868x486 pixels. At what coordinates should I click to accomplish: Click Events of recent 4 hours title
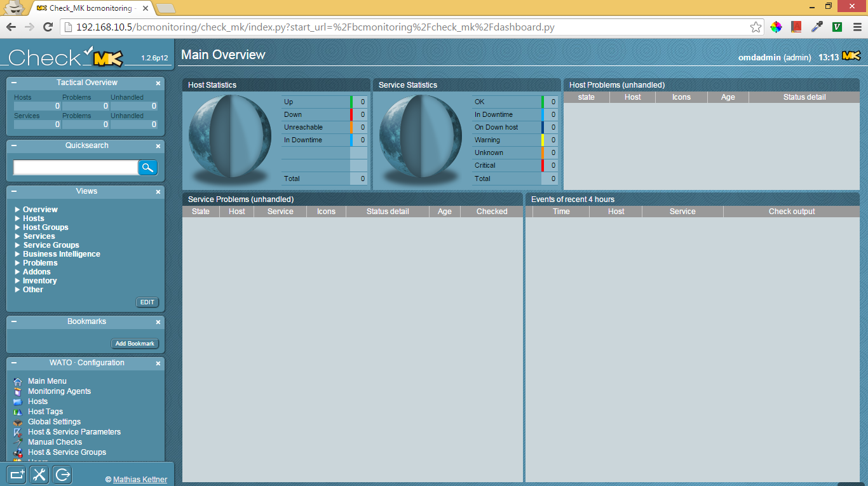573,199
